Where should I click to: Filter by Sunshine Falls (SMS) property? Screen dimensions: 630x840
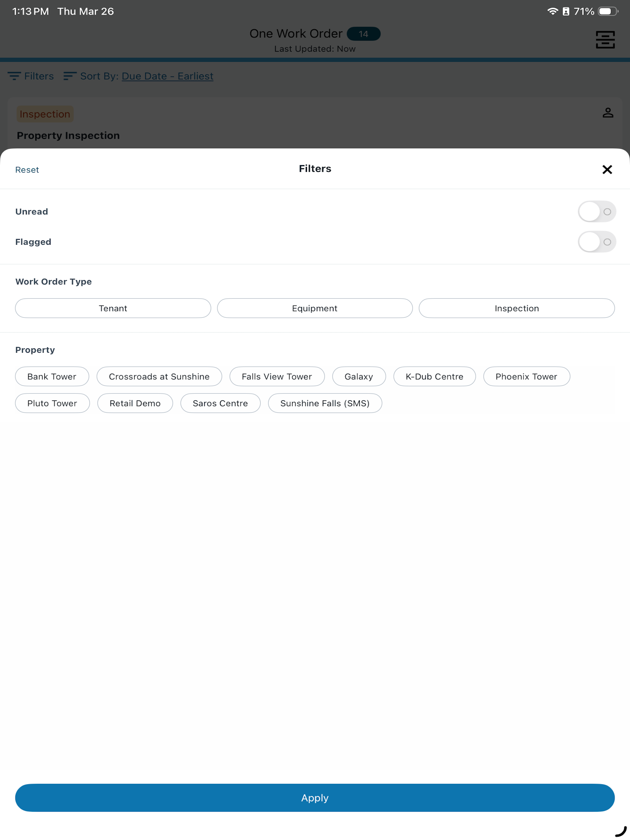click(325, 403)
